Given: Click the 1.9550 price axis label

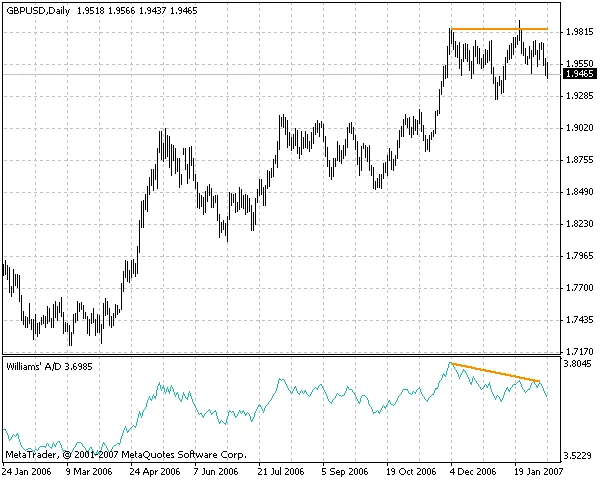Looking at the screenshot, I should [578, 63].
